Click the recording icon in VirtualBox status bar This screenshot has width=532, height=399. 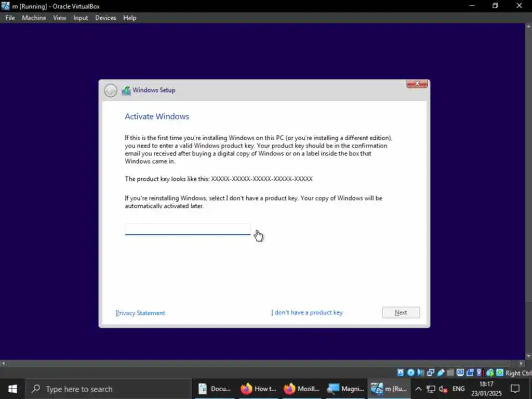[470, 373]
